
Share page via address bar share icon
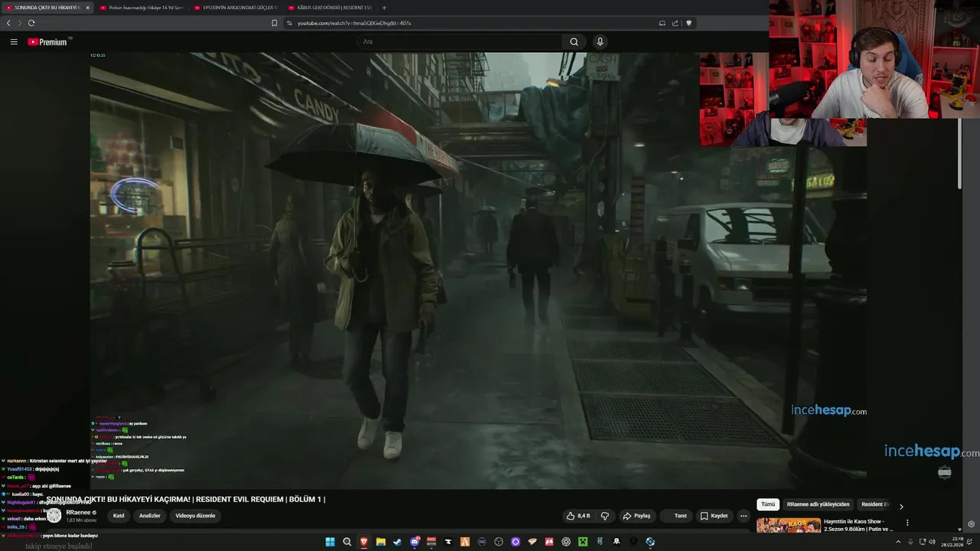coord(675,23)
